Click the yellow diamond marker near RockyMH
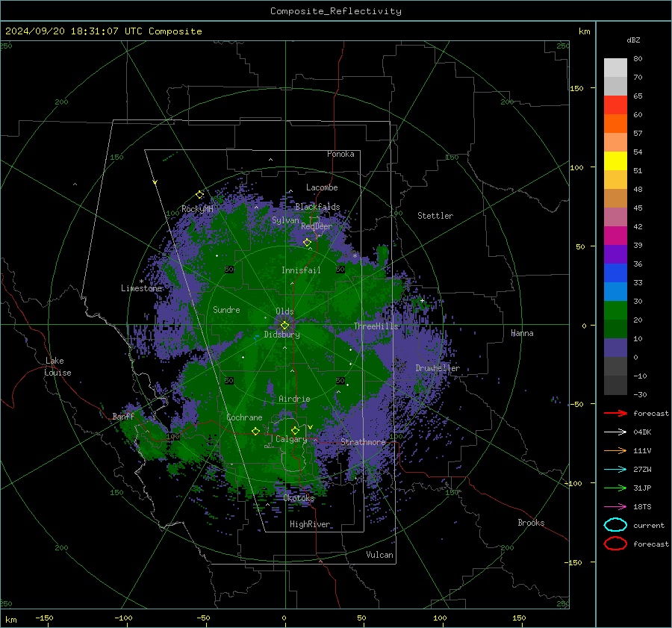672x628 pixels. pyautogui.click(x=199, y=195)
